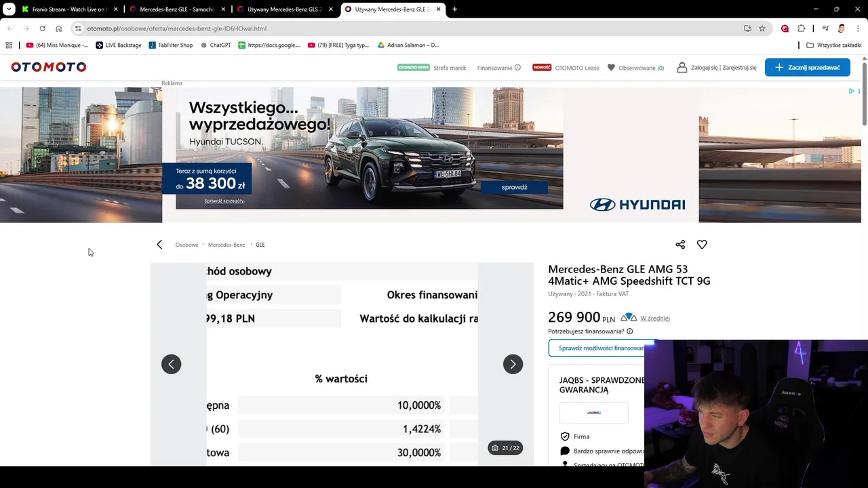This screenshot has width=868, height=488.
Task: Open the docs.google bookmark
Action: click(269, 45)
